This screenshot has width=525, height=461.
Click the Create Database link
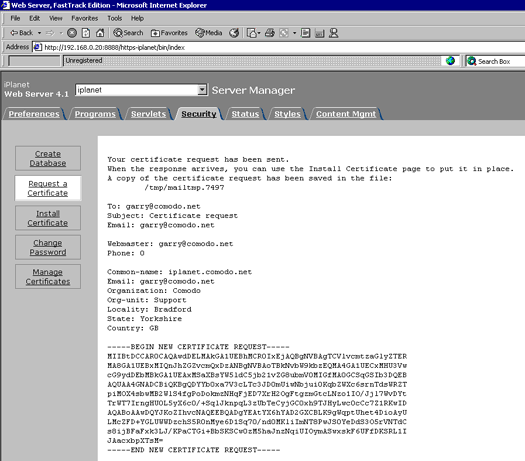[x=48, y=158]
